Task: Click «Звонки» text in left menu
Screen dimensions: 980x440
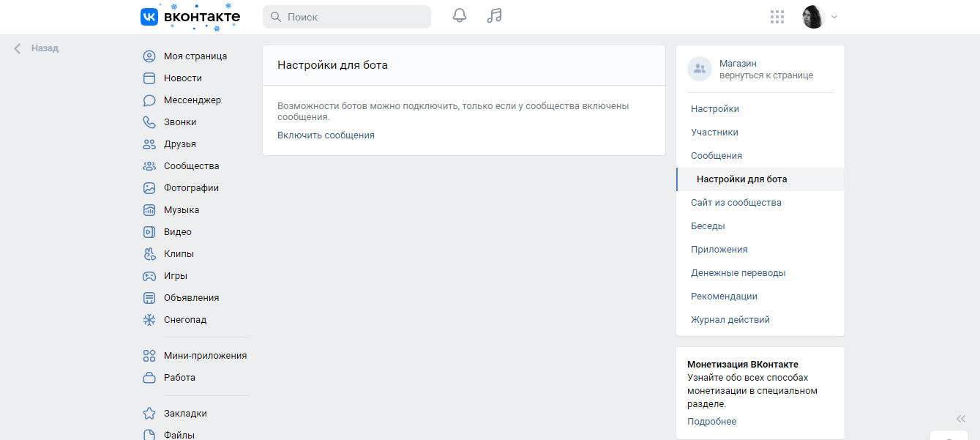Action: click(x=180, y=122)
